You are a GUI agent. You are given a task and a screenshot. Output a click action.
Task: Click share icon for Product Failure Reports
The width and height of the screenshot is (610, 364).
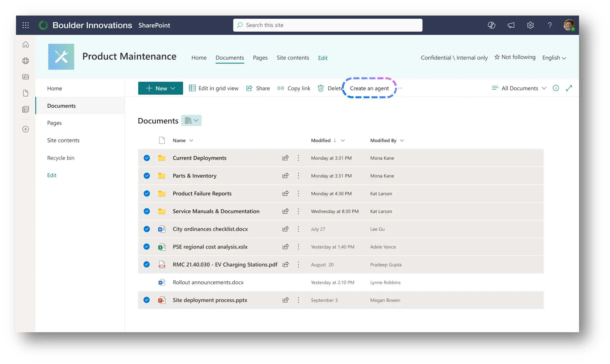[x=285, y=193]
